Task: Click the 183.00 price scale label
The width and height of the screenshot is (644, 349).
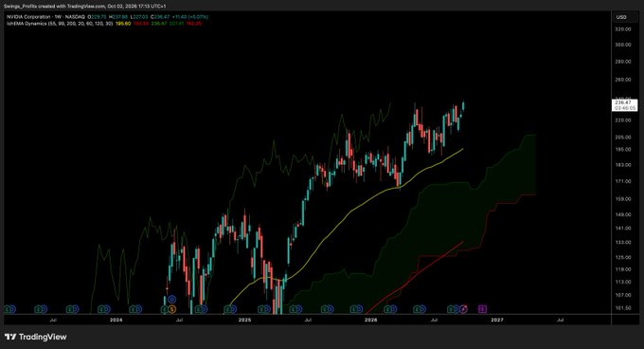Action: click(x=623, y=164)
